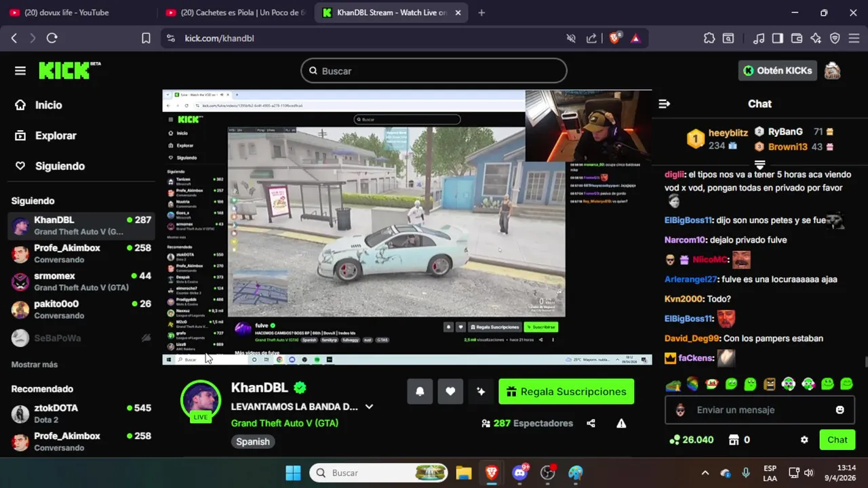Click the Obtén KICKs button

coord(777,70)
